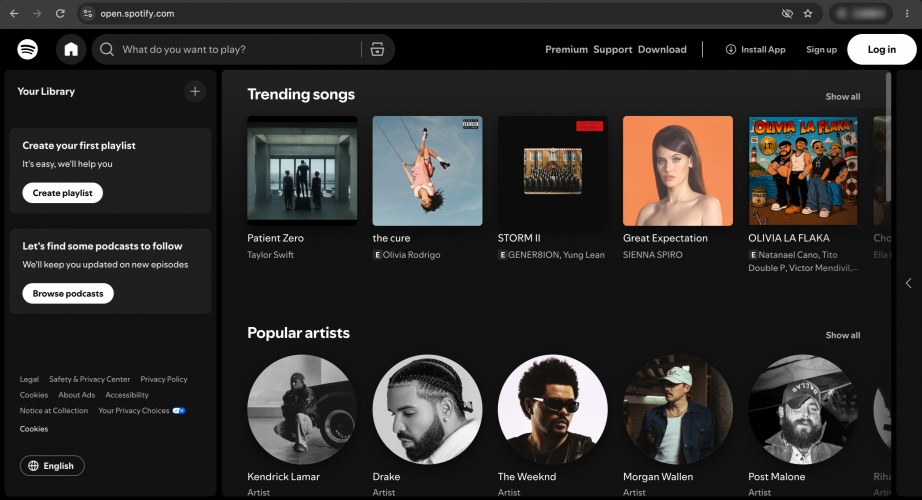922x500 pixels.
Task: Click the Your Library heading
Action: pos(46,91)
